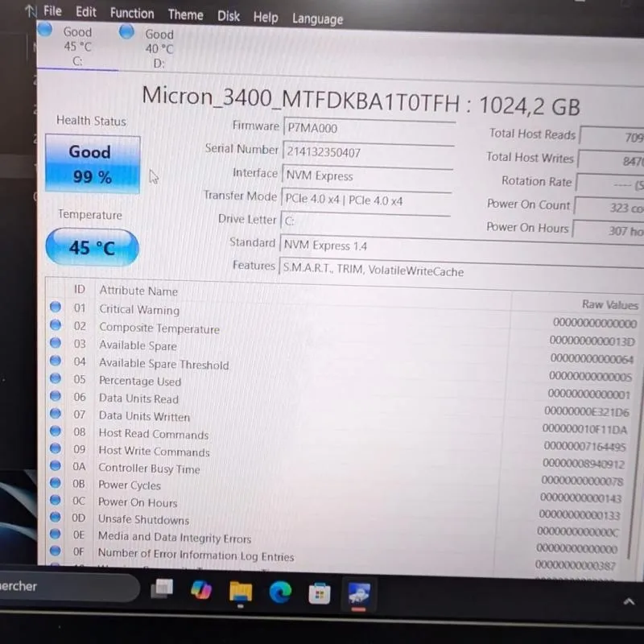Click status icon for Power Cycles row

coord(56,482)
